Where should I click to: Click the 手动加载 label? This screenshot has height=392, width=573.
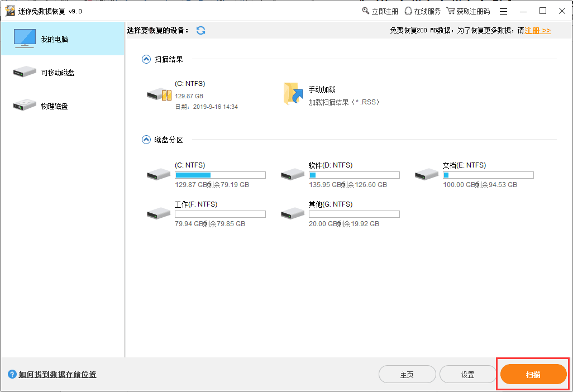coord(322,89)
